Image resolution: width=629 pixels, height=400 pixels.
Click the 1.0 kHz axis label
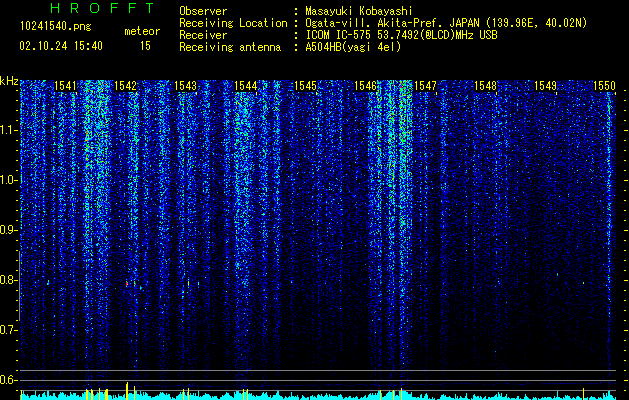[7, 180]
